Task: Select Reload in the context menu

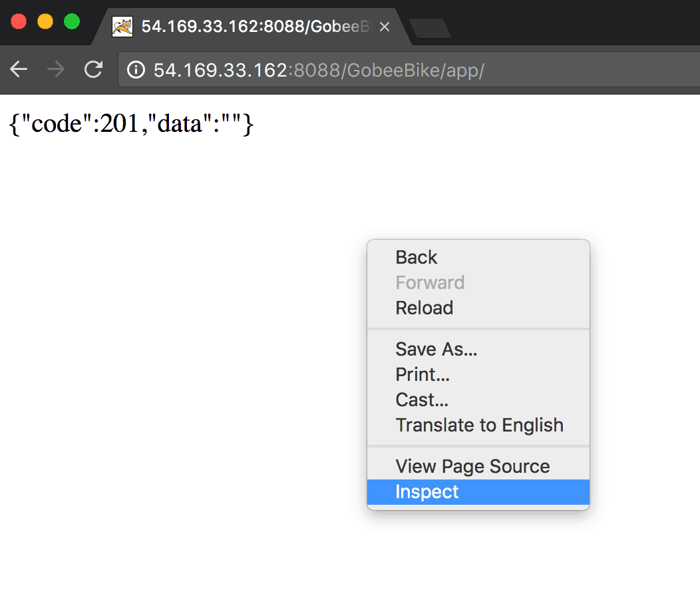Action: tap(424, 308)
